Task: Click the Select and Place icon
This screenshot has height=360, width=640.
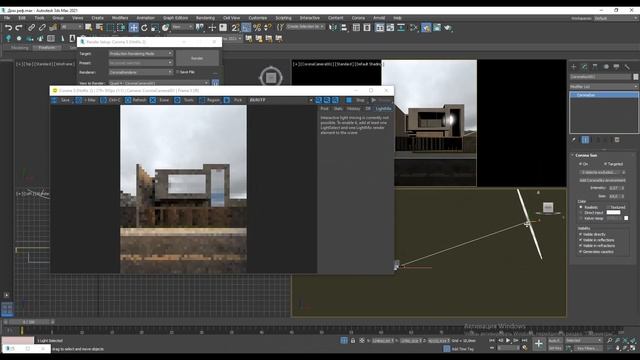Action: pyautogui.click(x=165, y=27)
